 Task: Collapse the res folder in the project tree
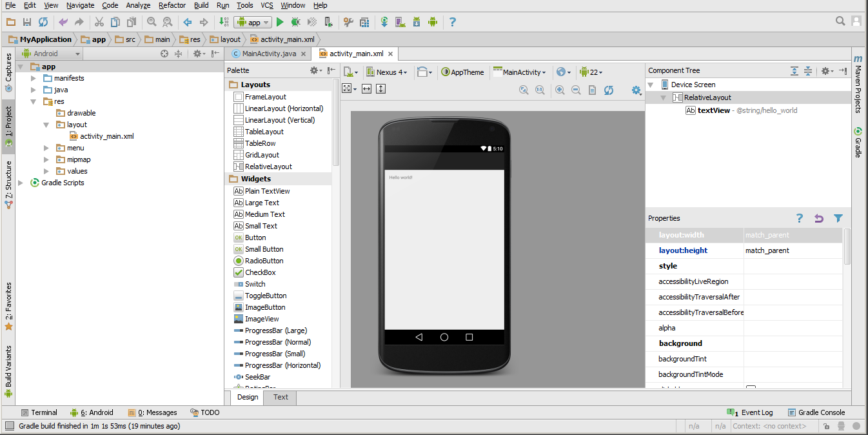pos(34,101)
